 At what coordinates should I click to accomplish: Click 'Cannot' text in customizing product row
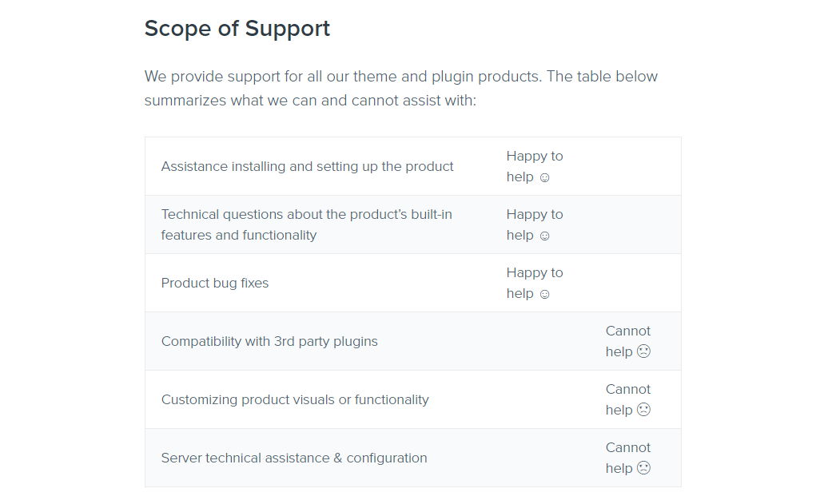click(x=628, y=390)
